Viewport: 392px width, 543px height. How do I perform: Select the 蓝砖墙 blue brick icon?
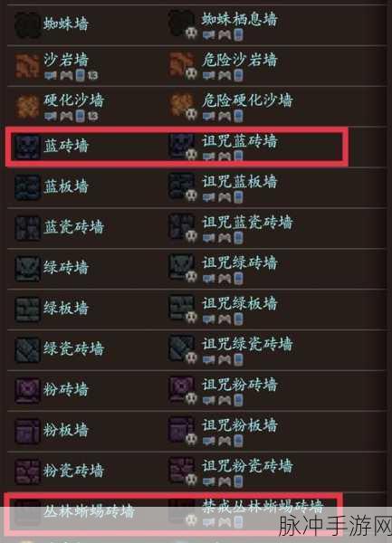point(27,146)
